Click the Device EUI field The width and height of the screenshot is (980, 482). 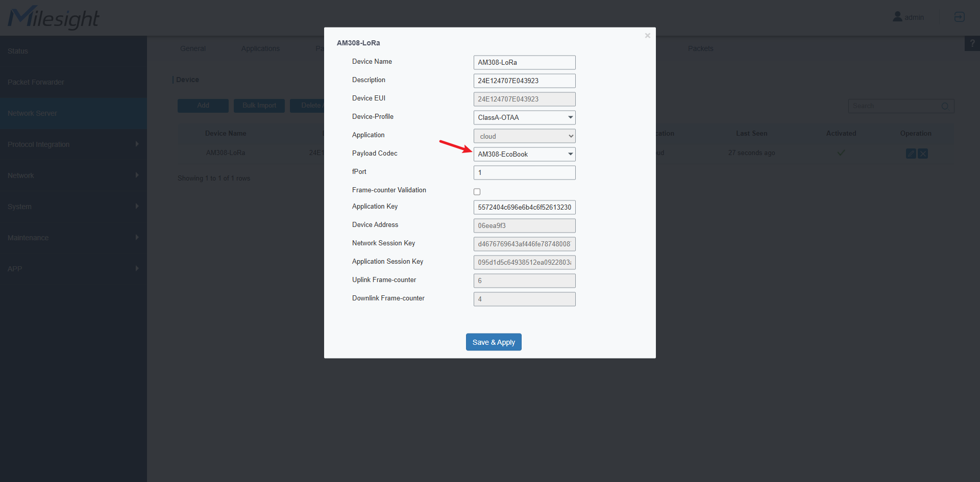pyautogui.click(x=524, y=99)
